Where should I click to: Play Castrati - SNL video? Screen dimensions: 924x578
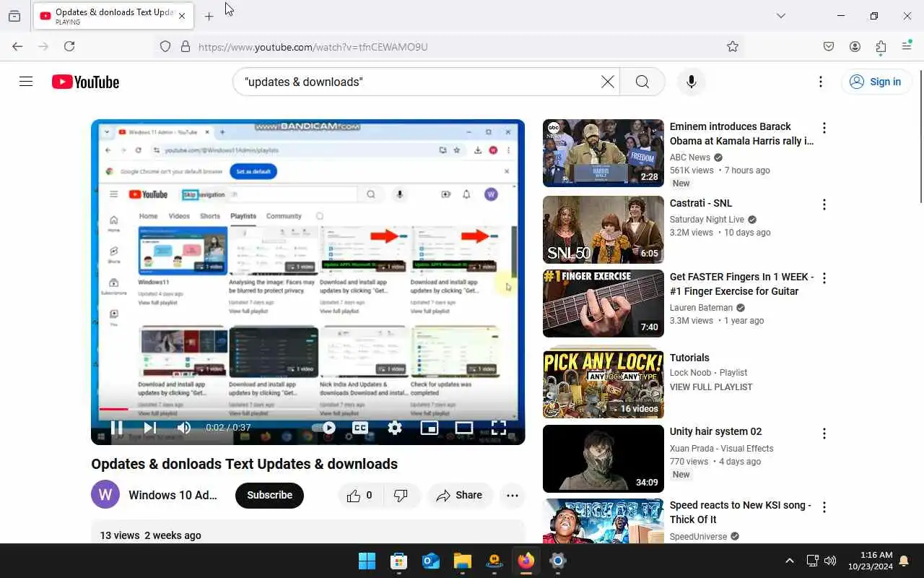(x=603, y=230)
